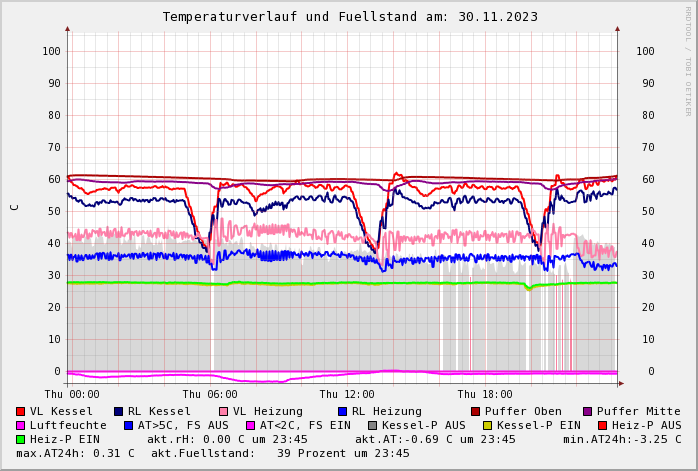Click the Puffer Oben dark red swatch
Viewport: 698px width, 471px height.
(x=475, y=411)
